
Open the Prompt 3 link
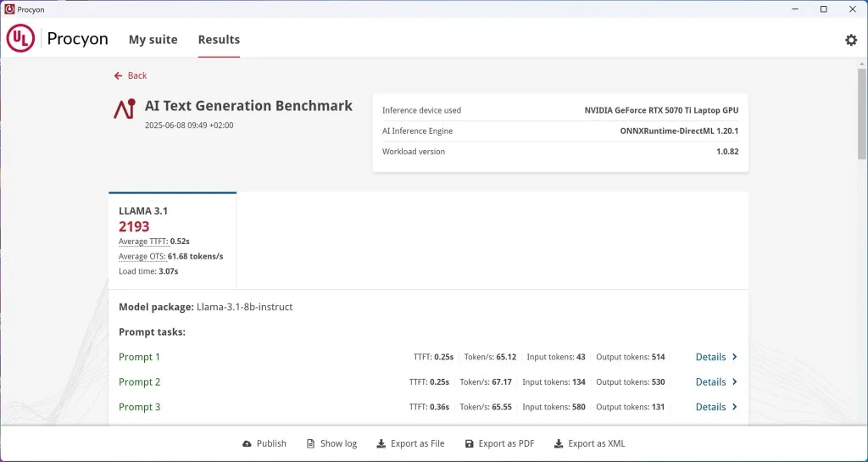coord(139,408)
